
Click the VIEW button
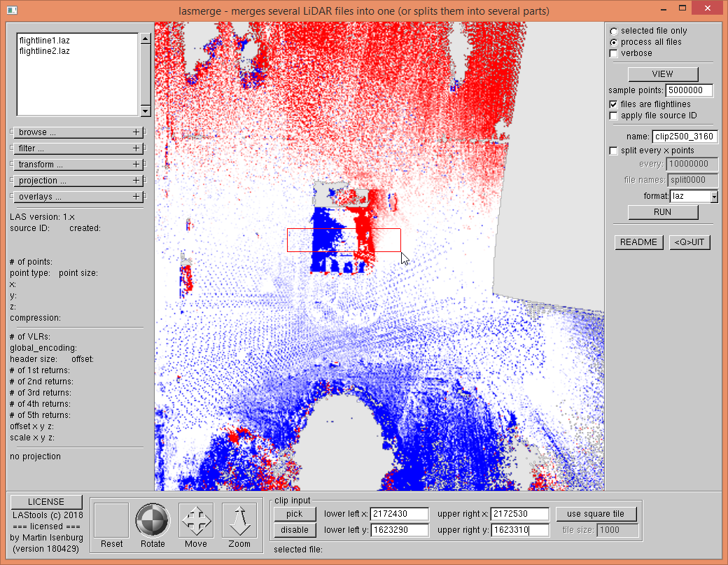pos(662,74)
